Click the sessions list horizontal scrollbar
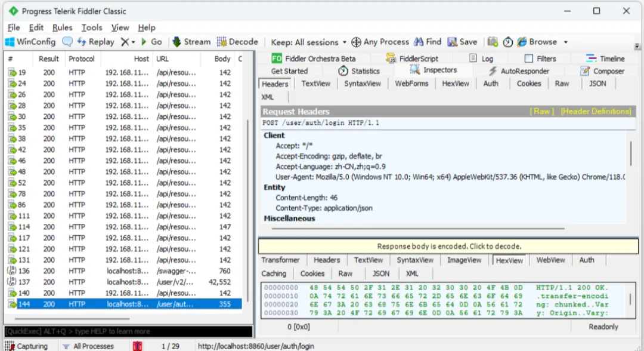The width and height of the screenshot is (644, 351). pyautogui.click(x=72, y=319)
